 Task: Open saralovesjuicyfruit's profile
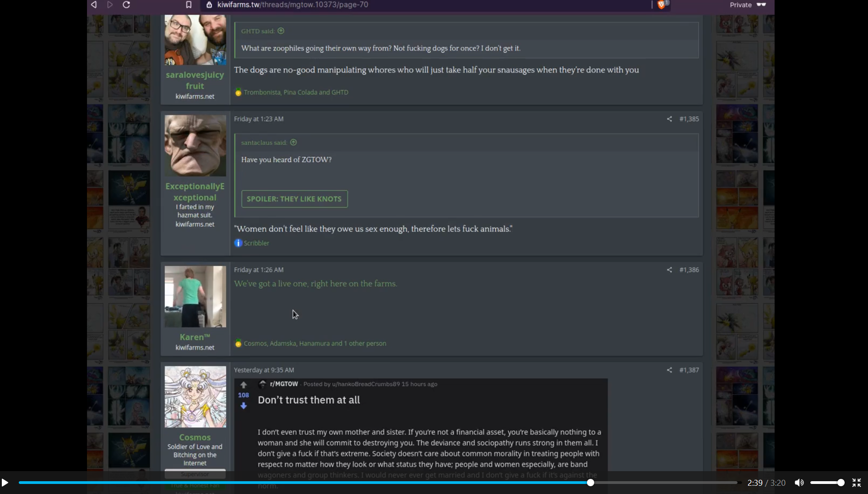195,80
